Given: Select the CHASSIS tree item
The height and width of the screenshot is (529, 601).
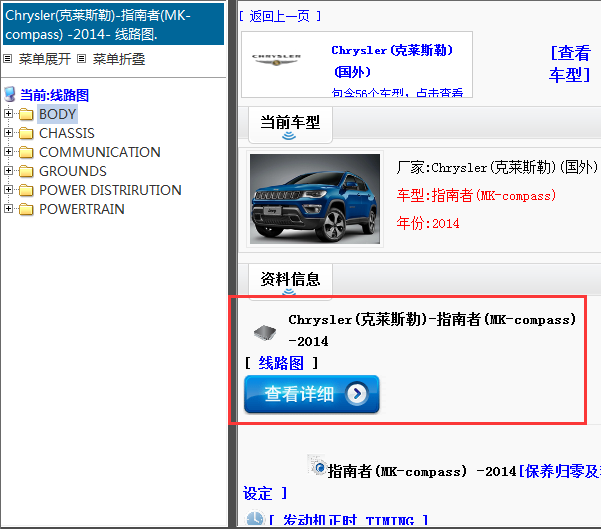Looking at the screenshot, I should tap(67, 133).
